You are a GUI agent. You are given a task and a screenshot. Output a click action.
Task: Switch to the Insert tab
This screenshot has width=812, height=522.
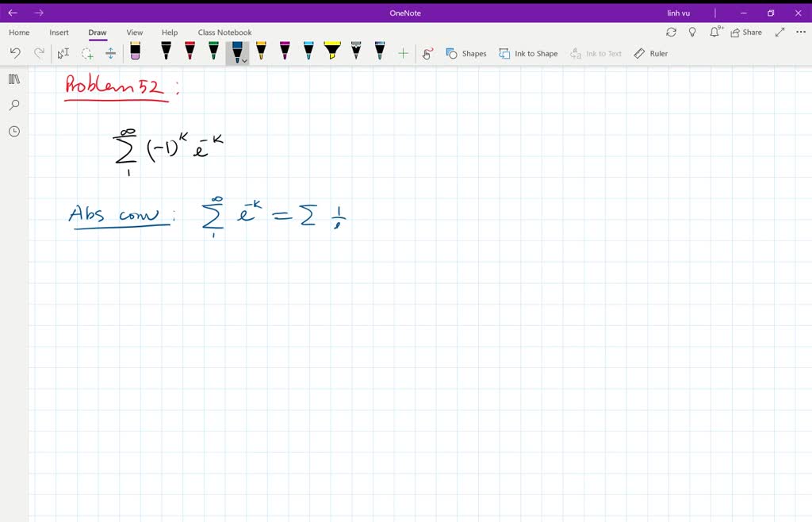[x=59, y=32]
